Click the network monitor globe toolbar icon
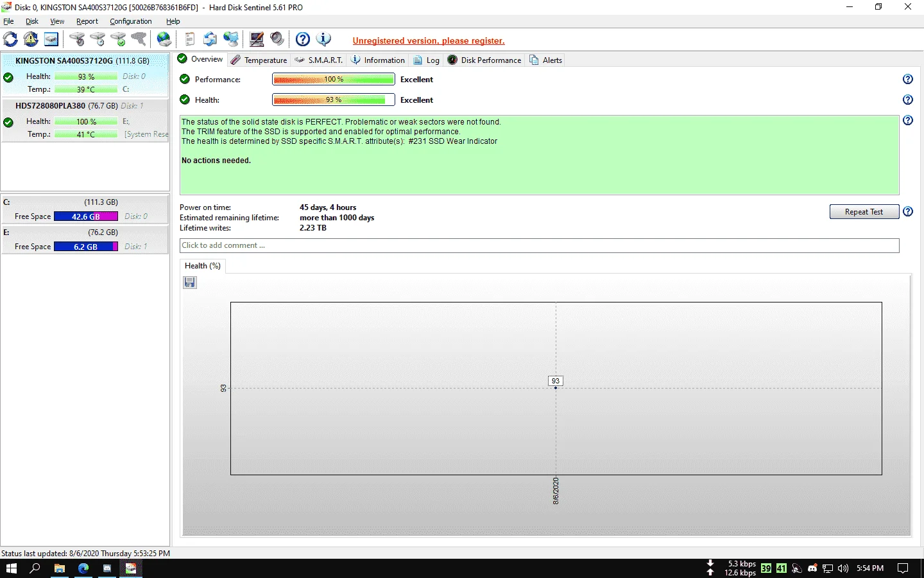 231,39
